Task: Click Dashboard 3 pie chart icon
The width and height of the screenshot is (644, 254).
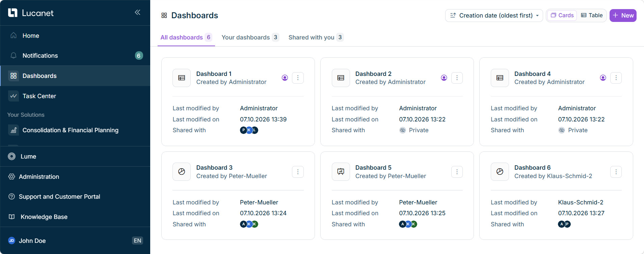Action: click(182, 172)
